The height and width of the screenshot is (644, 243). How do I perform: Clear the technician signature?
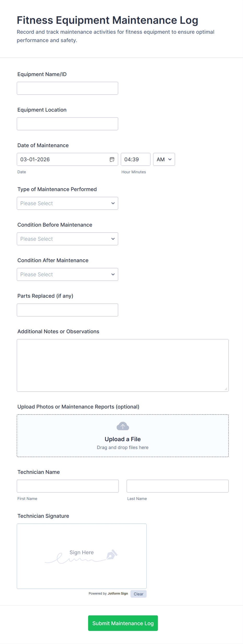(x=138, y=594)
